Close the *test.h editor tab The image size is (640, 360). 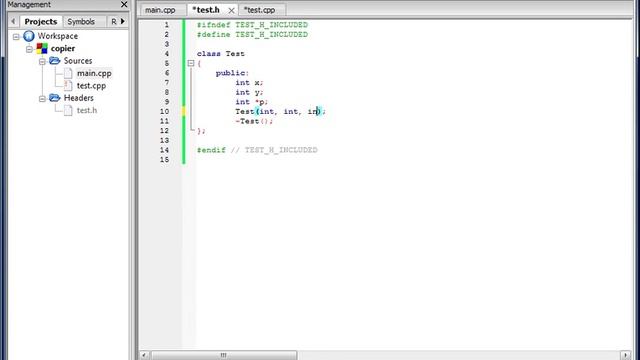click(x=231, y=10)
